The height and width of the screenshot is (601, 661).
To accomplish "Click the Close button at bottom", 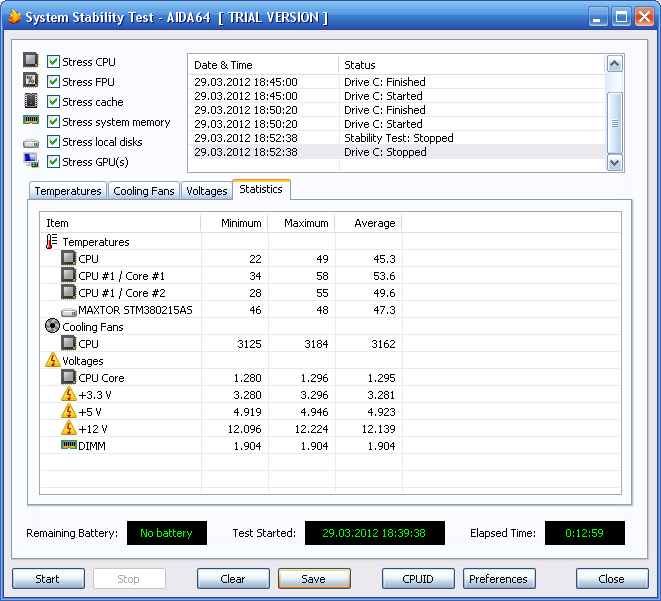I will (x=612, y=579).
